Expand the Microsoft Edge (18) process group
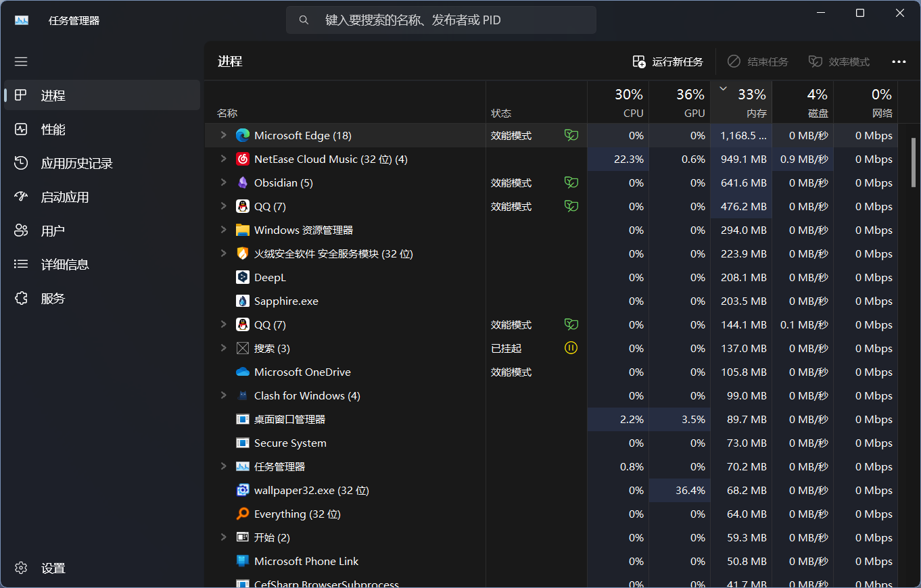Image resolution: width=921 pixels, height=588 pixels. (x=223, y=136)
